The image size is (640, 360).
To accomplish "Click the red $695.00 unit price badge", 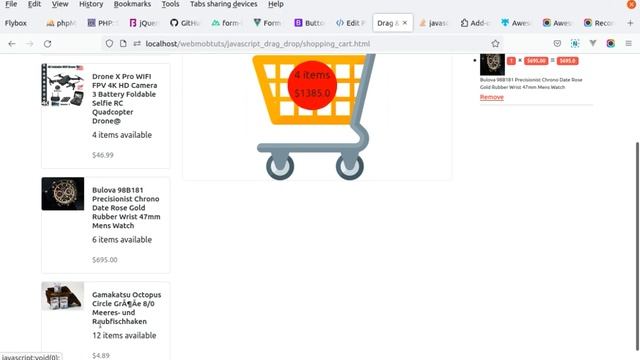I will click(x=536, y=61).
